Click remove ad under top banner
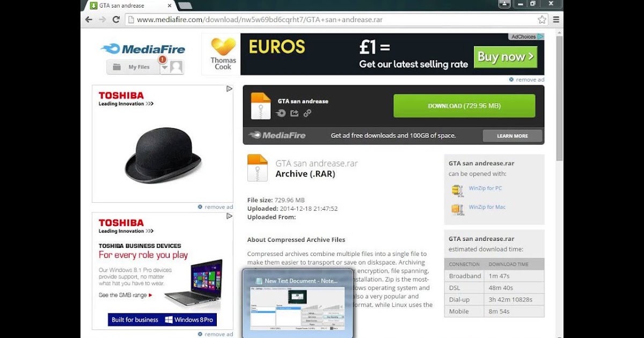The width and height of the screenshot is (644, 338). 526,79
